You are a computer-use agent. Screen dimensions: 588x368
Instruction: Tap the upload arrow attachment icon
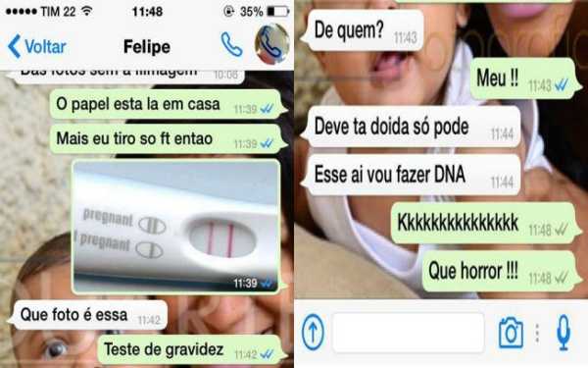click(x=313, y=333)
